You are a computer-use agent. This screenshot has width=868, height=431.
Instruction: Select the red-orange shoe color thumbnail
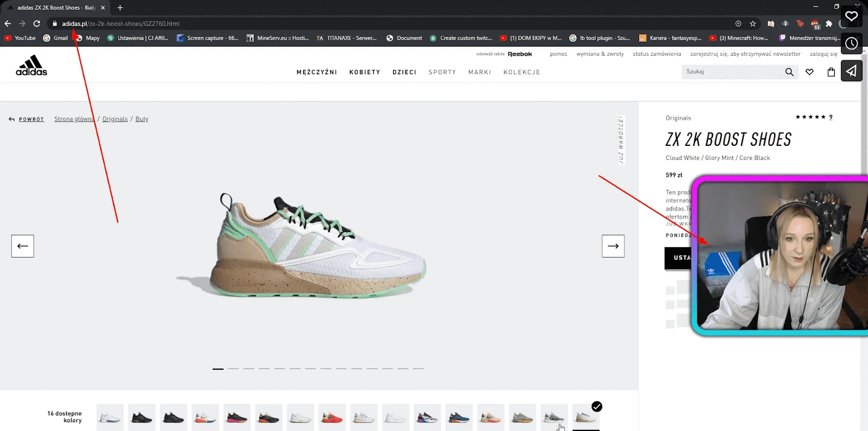pos(332,417)
